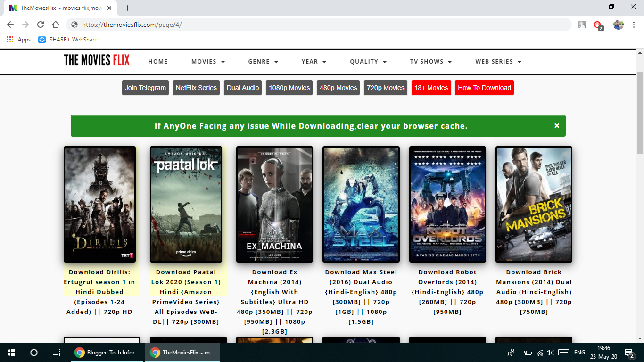Check the battery icon in system tray
Image resolution: width=644 pixels, height=362 pixels.
point(528,353)
